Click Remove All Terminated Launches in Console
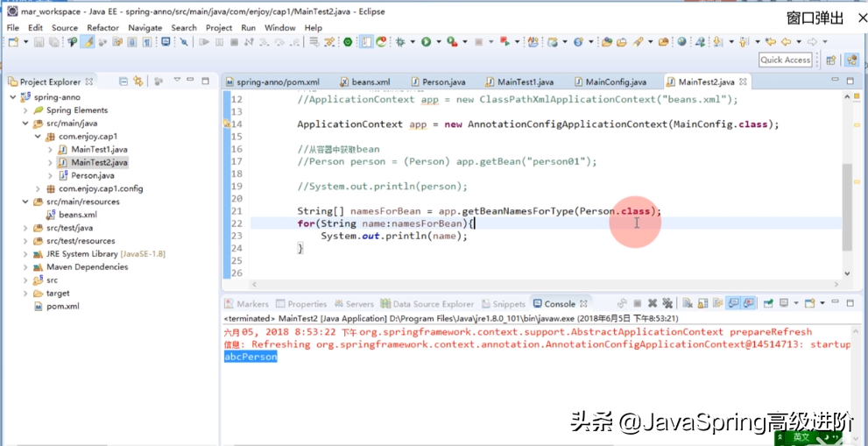 tap(667, 303)
